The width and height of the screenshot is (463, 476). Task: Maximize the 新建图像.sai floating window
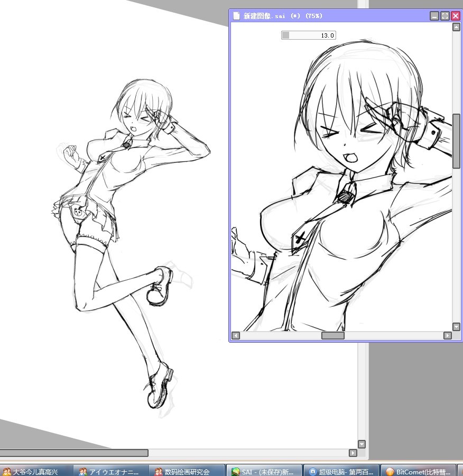445,16
